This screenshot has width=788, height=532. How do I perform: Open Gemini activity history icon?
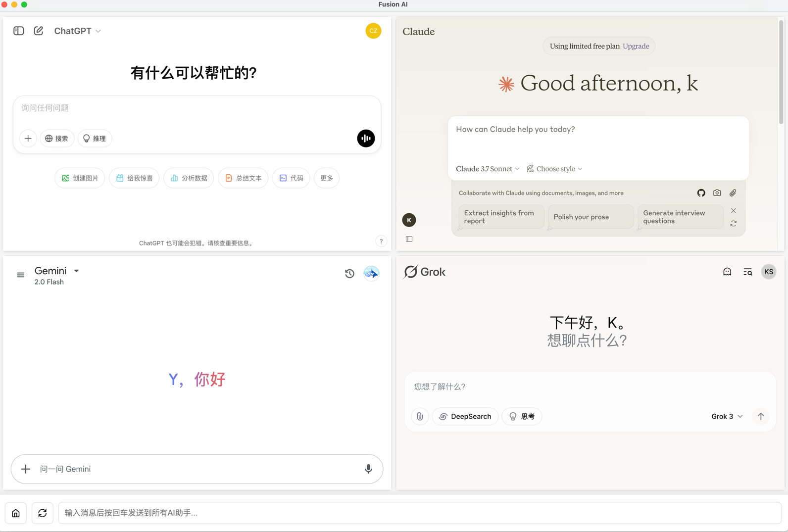(x=349, y=273)
